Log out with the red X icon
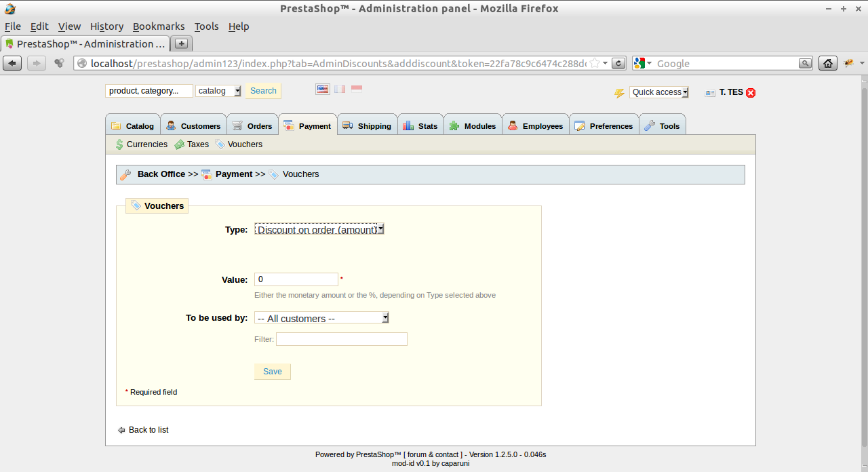The height and width of the screenshot is (472, 868). pos(751,93)
